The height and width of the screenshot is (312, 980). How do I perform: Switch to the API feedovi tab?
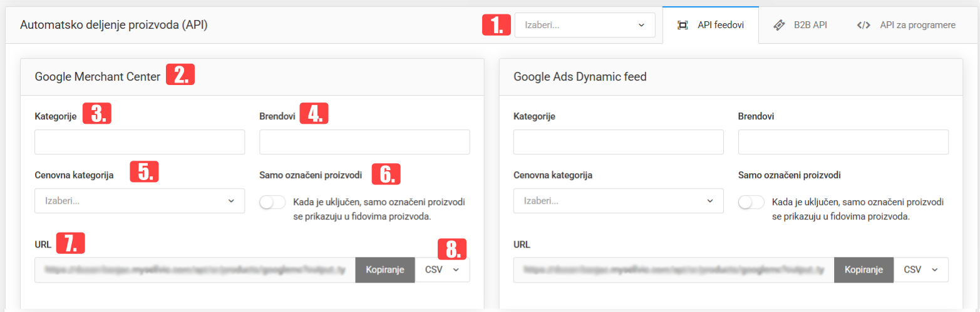pos(711,25)
